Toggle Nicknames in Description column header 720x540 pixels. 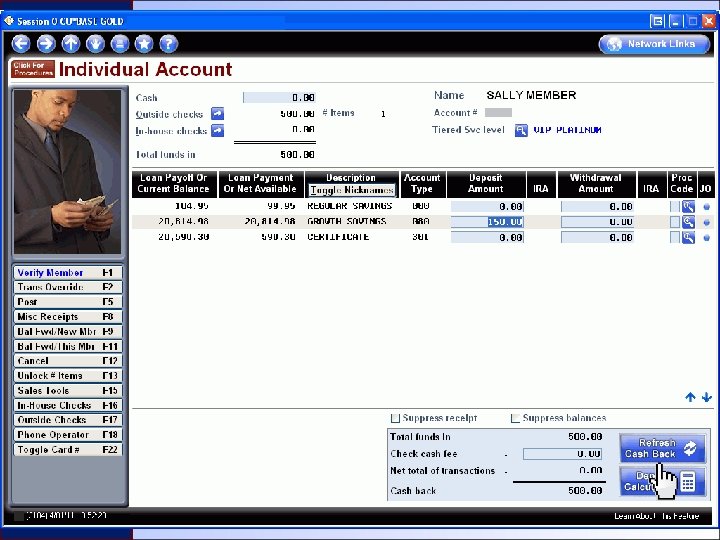coord(352,190)
